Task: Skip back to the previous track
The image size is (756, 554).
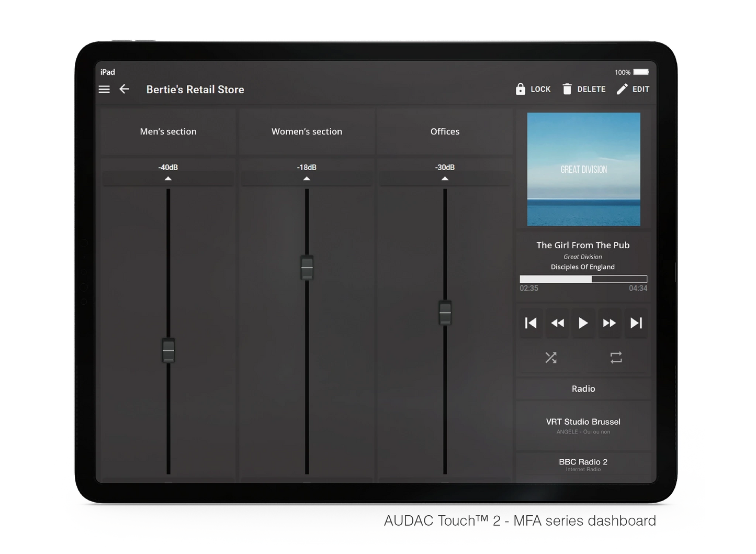Action: click(x=531, y=323)
